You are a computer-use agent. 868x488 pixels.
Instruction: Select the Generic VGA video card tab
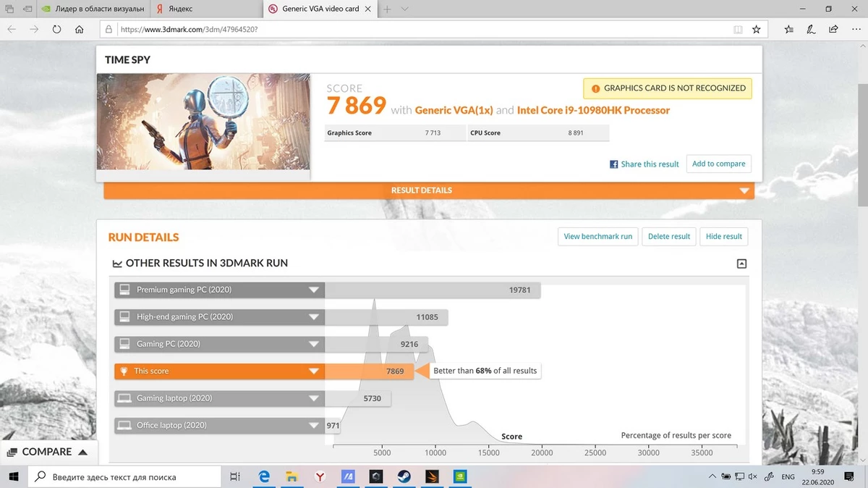click(x=320, y=9)
